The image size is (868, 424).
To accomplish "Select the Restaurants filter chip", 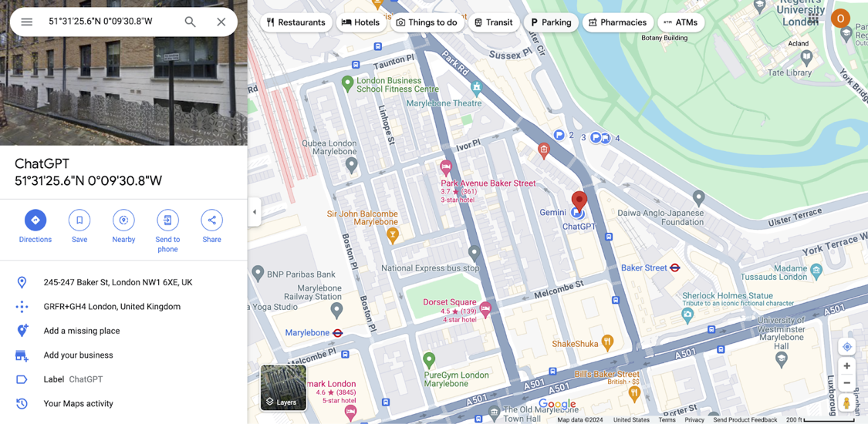I will point(296,22).
